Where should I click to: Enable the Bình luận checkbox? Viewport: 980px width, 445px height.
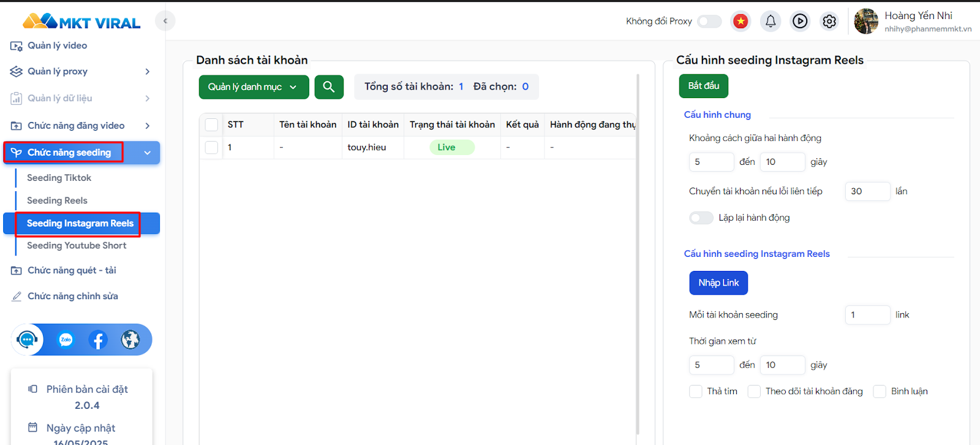click(880, 392)
